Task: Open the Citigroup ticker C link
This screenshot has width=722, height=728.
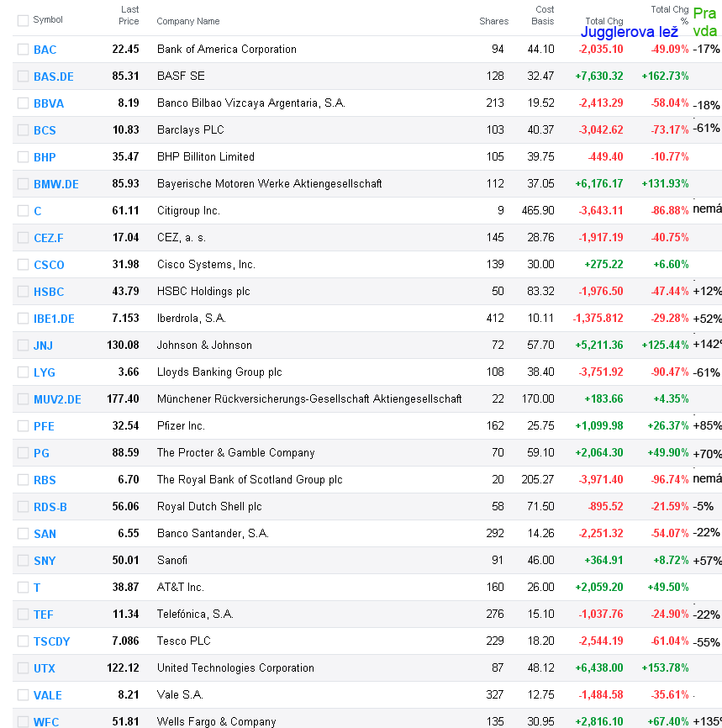Action: (38, 211)
